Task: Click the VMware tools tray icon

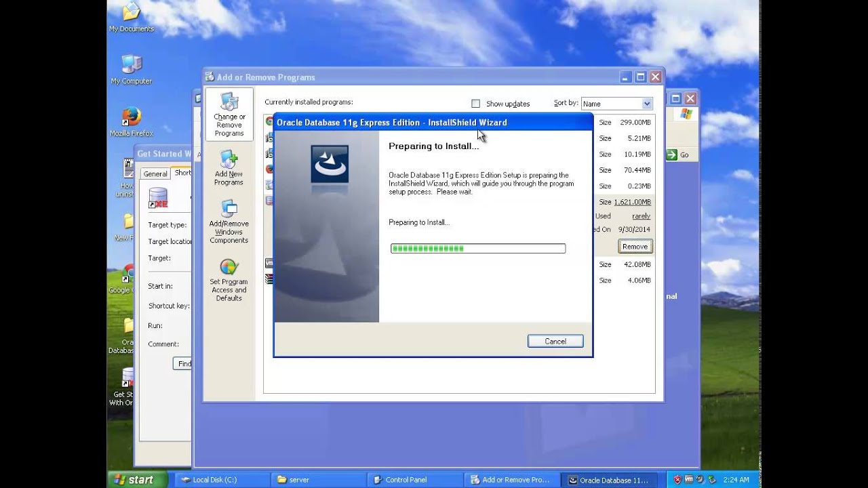Action: click(x=688, y=480)
